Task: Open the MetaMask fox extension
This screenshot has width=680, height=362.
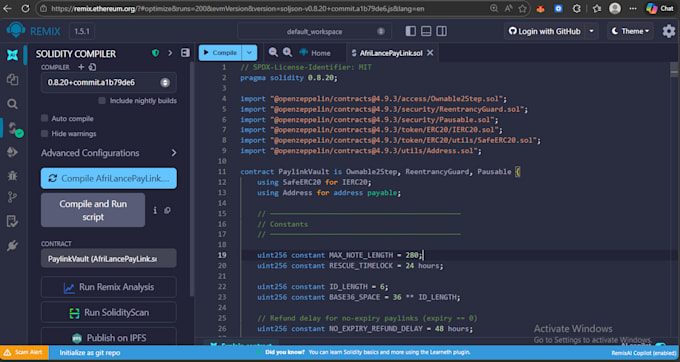Action: (x=540, y=8)
